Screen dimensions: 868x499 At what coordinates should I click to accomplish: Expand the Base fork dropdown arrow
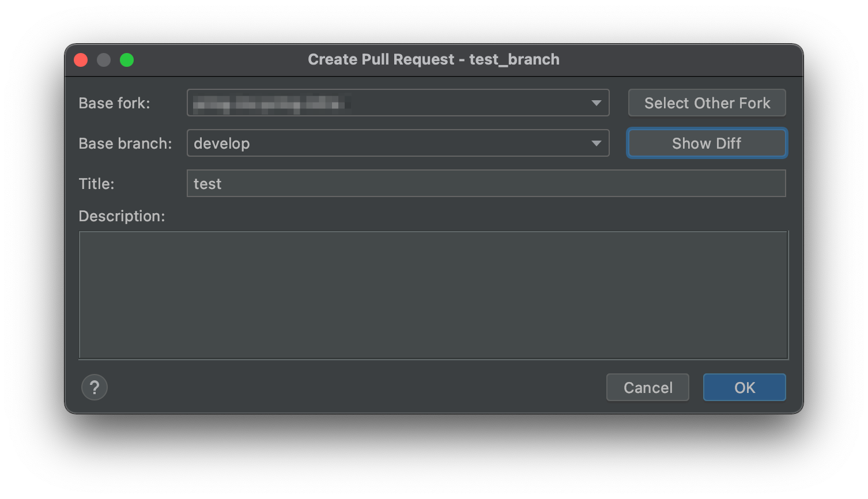tap(597, 103)
